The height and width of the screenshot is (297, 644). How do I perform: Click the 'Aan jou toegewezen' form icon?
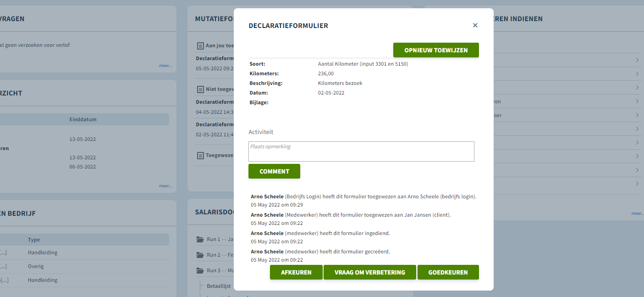pos(200,46)
